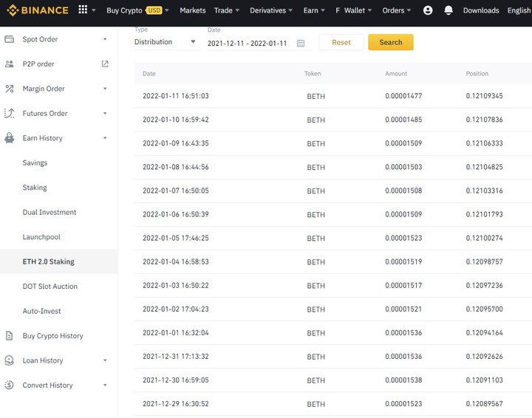
Task: Open the date range calendar icon
Action: (301, 44)
